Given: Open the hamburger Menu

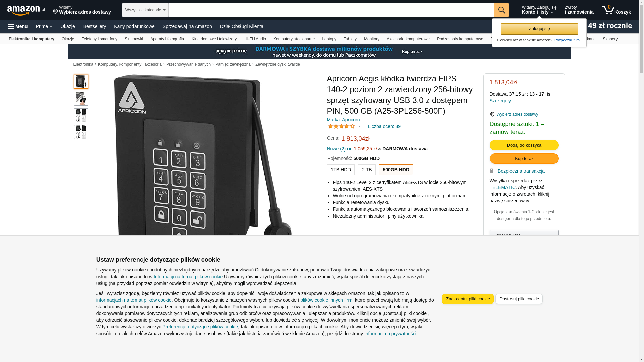Looking at the screenshot, I should coord(18,26).
